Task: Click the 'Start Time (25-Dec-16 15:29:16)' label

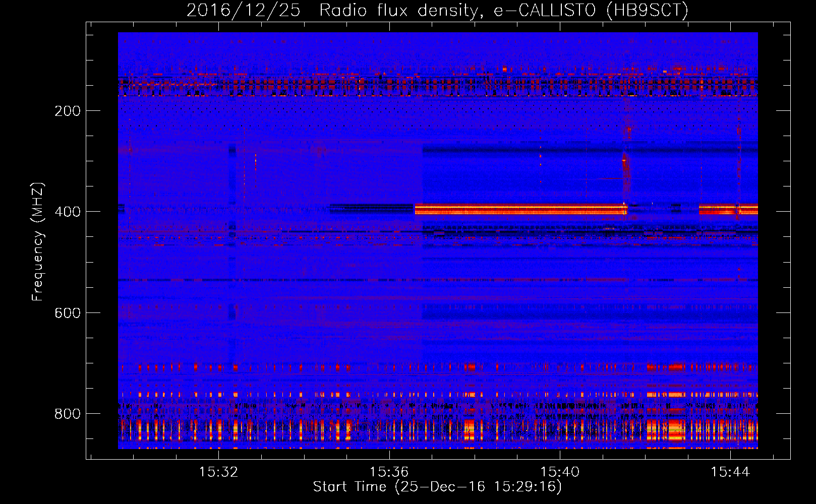Action: 437,487
